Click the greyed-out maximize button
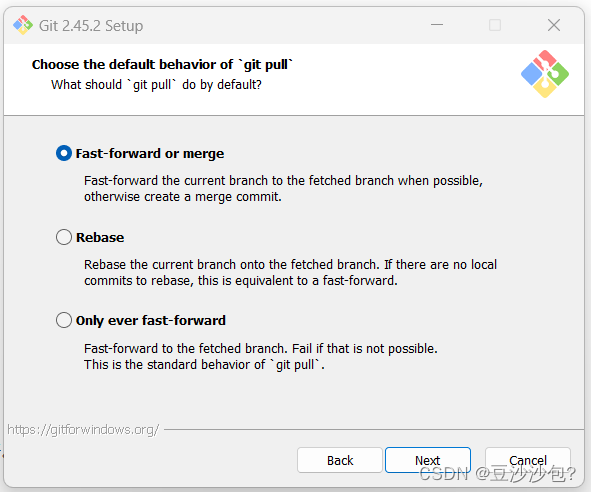The width and height of the screenshot is (591, 492). [495, 25]
